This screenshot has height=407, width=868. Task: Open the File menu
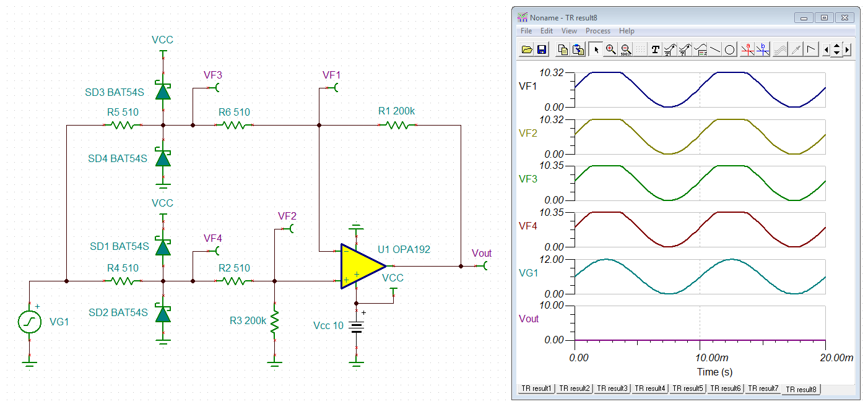(x=526, y=31)
